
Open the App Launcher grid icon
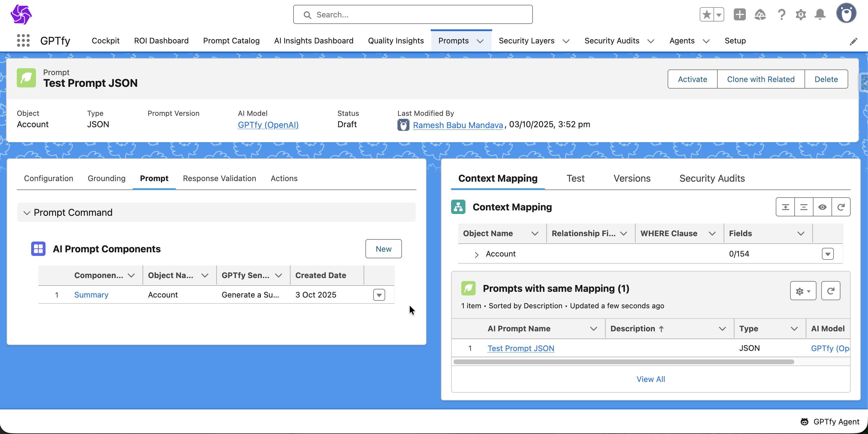click(x=23, y=40)
